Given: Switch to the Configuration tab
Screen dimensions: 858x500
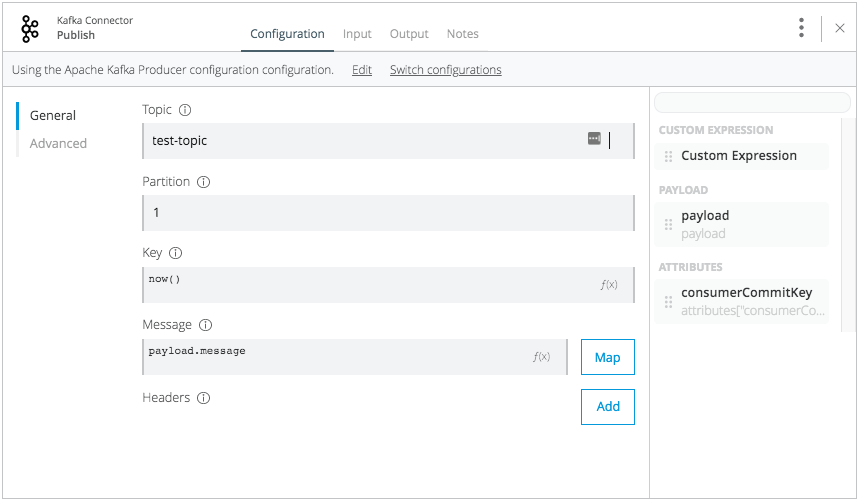Looking at the screenshot, I should 287,34.
